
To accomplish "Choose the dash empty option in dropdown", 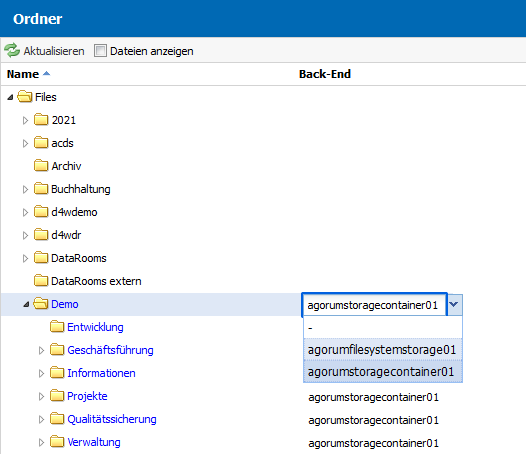I will pyautogui.click(x=383, y=327).
